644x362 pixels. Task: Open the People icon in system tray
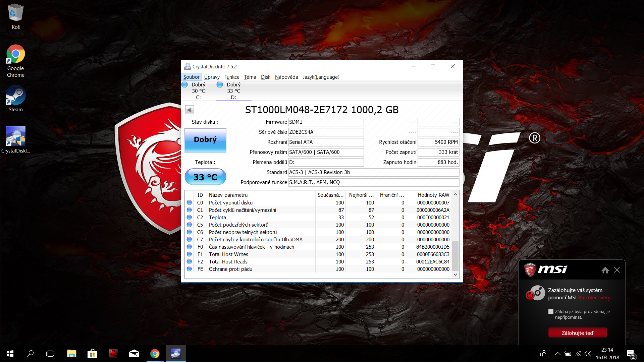(542, 354)
